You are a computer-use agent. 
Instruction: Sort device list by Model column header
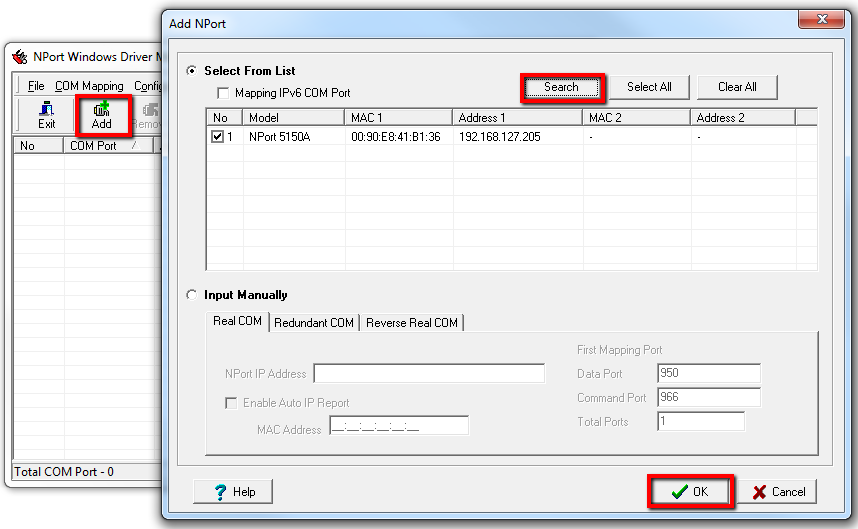(293, 118)
